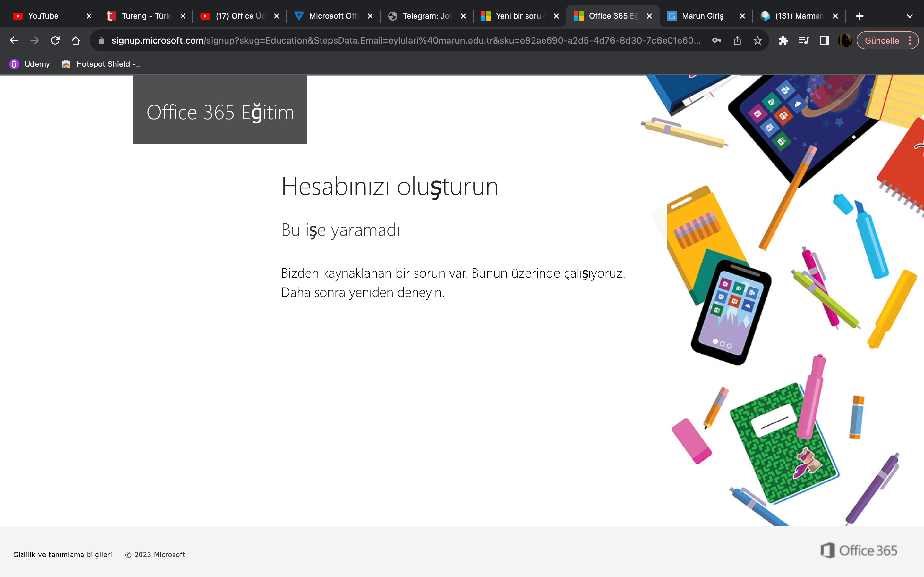Click the Güncelle update button
The height and width of the screenshot is (577, 924).
881,40
